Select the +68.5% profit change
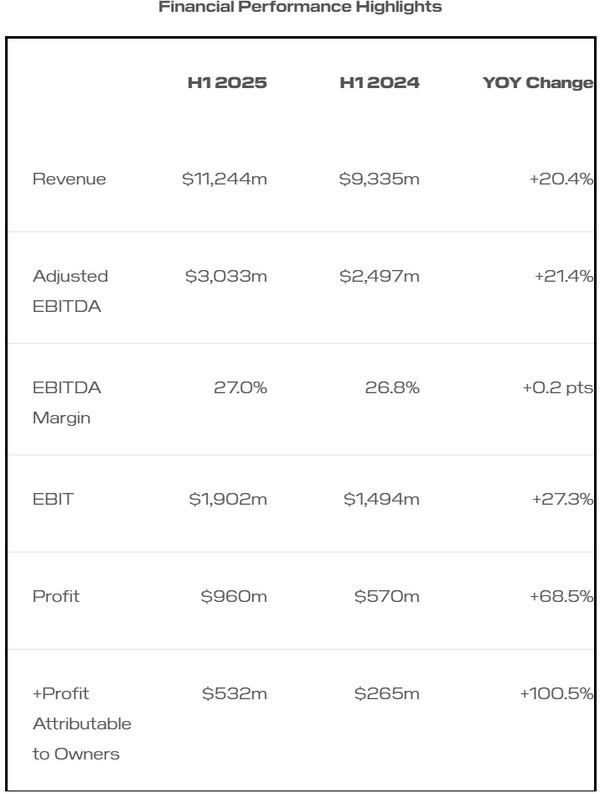The height and width of the screenshot is (794, 600). coord(562,596)
